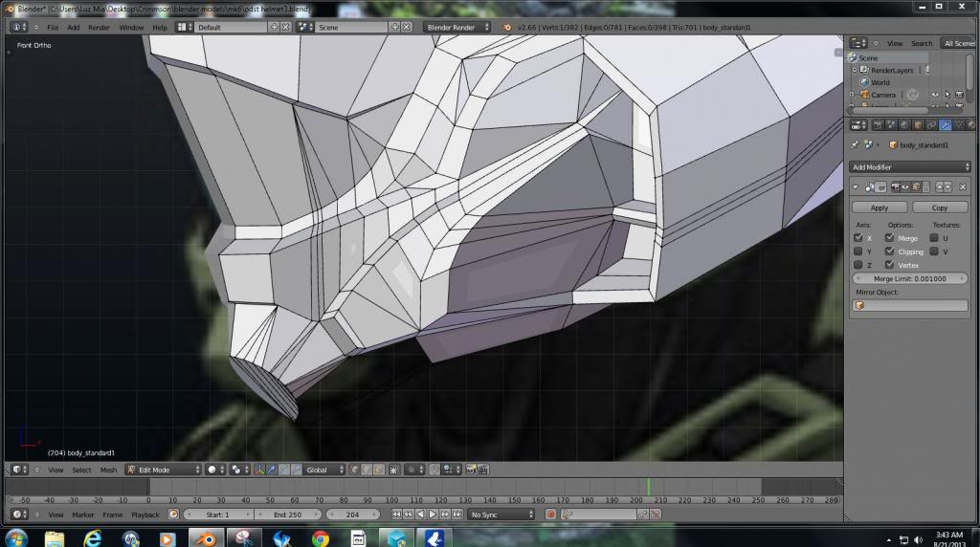Toggle visibility eye for the Camera object
Screen dimensions: 980x547
pyautogui.click(x=936, y=95)
